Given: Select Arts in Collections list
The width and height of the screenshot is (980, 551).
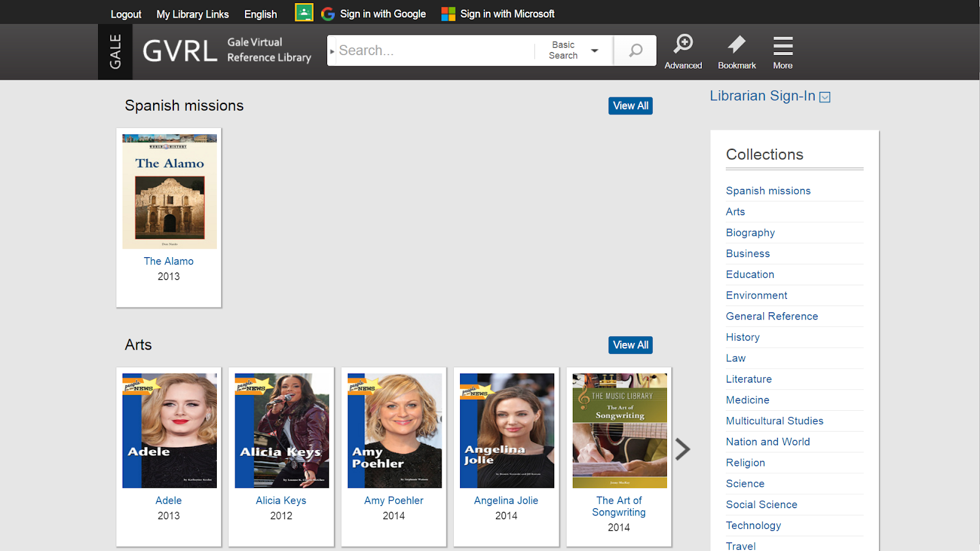Looking at the screenshot, I should [x=736, y=212].
